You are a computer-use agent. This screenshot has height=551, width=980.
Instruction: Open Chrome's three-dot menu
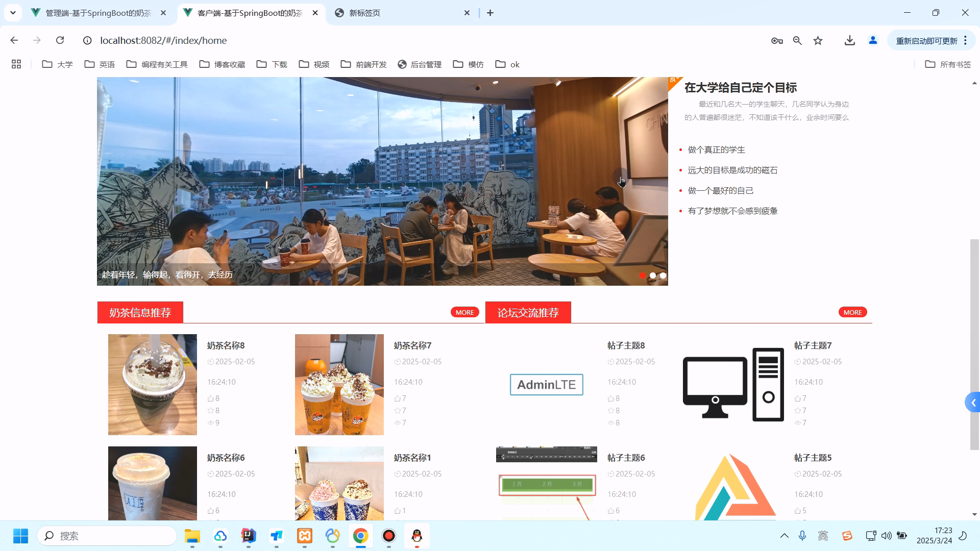click(965, 40)
